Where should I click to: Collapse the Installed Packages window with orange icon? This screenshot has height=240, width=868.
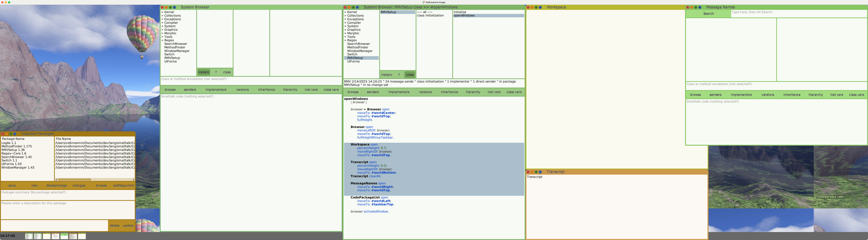click(x=7, y=133)
